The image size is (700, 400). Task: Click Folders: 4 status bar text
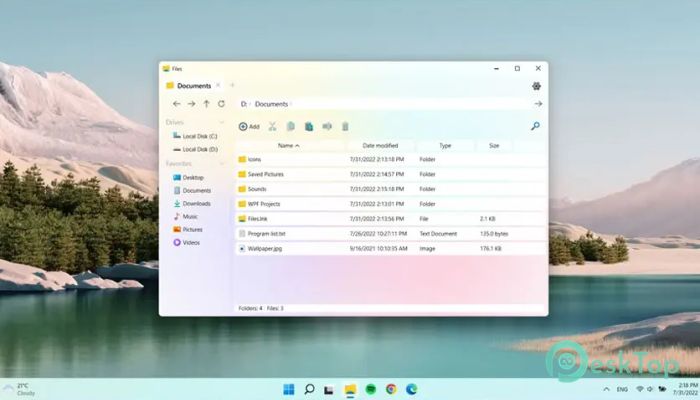(x=250, y=308)
